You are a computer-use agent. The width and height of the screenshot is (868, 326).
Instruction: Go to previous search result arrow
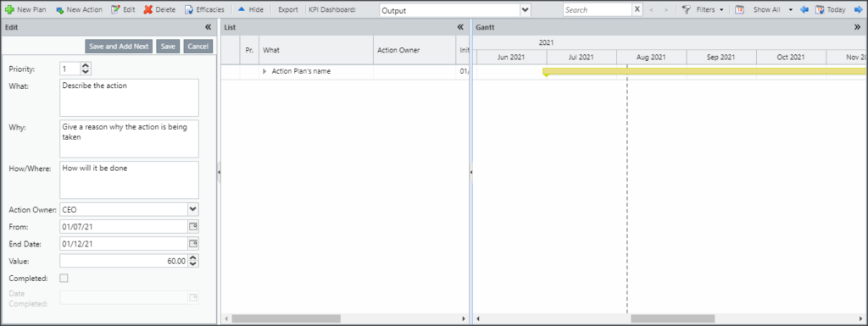tap(652, 10)
